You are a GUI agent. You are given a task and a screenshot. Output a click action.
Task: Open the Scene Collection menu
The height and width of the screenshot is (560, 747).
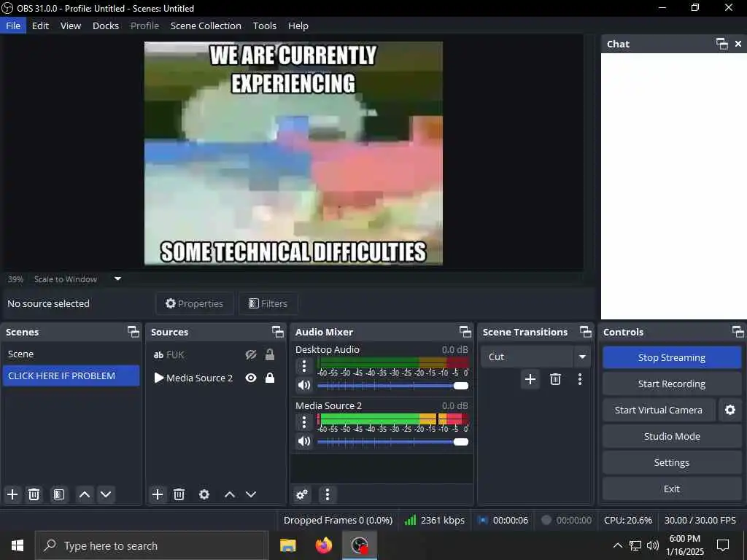[x=206, y=26]
